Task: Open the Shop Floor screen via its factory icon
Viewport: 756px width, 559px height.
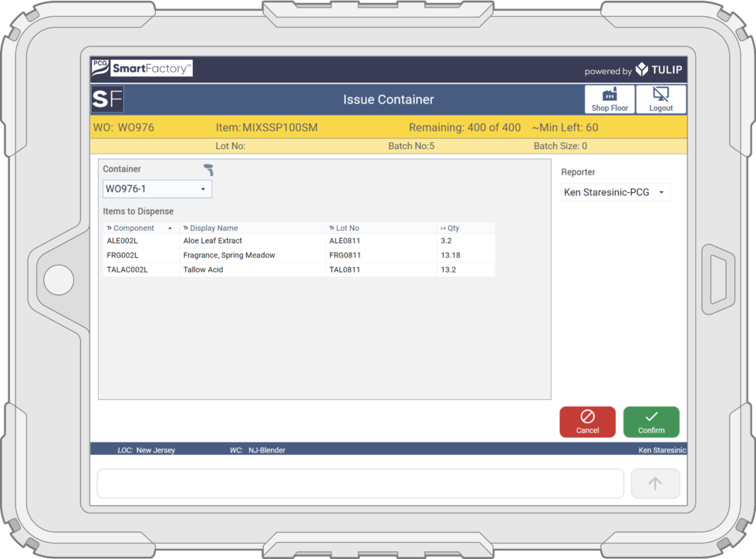Action: [x=609, y=99]
